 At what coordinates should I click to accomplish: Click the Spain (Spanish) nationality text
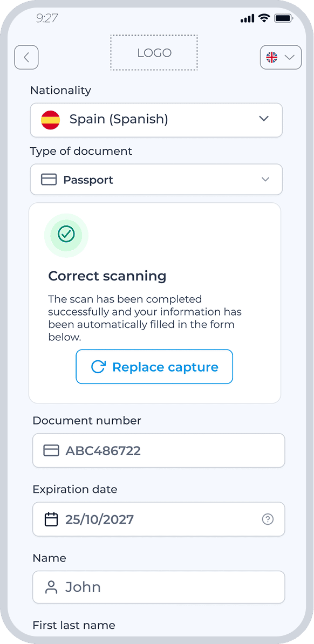[x=119, y=120]
